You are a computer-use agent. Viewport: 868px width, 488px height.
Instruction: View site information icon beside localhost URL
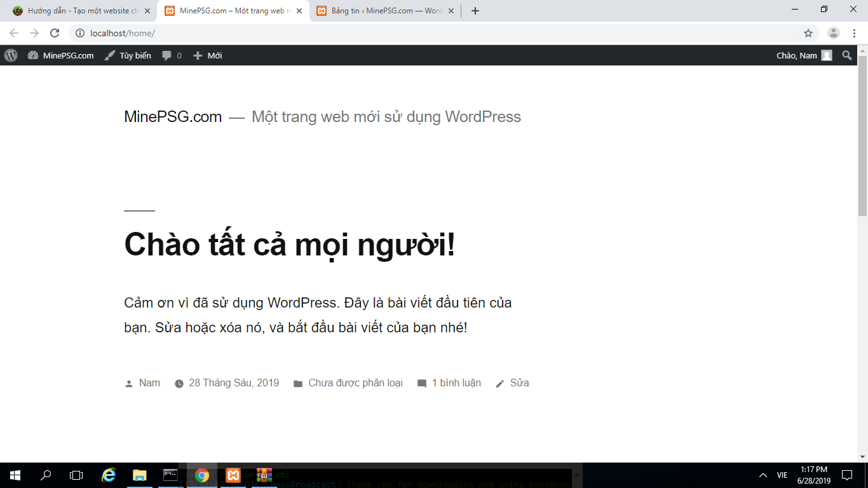80,33
